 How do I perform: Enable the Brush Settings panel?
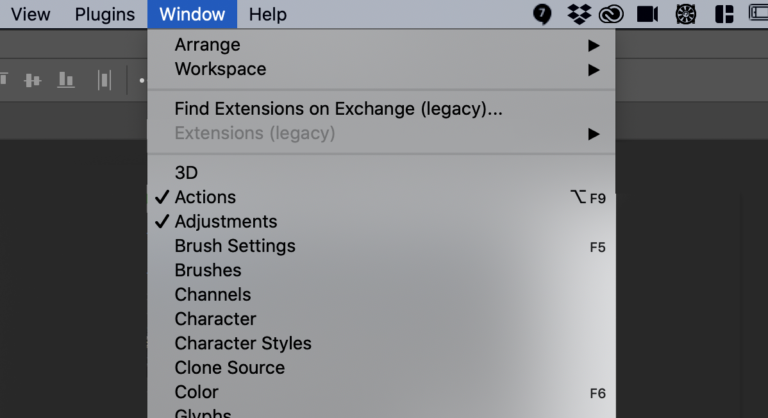coord(235,246)
